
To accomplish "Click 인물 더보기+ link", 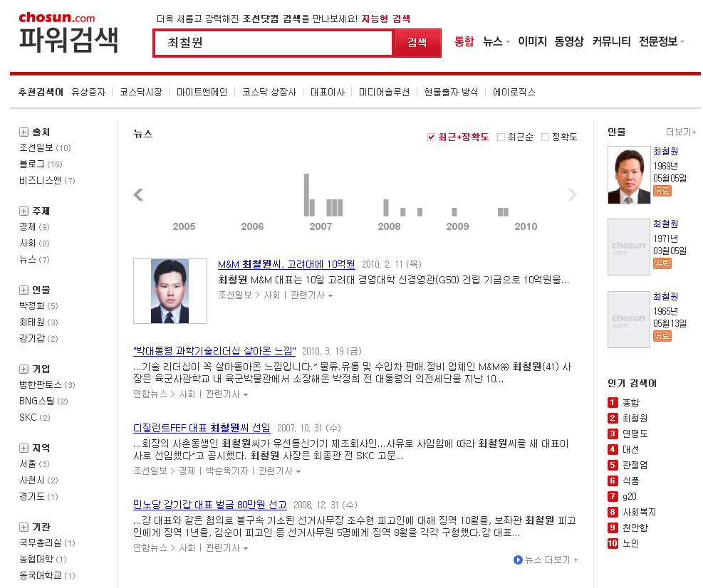I will 681,132.
